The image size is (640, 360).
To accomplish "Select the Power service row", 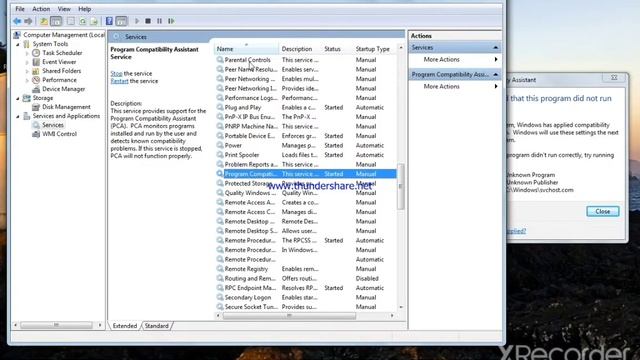I will (x=306, y=145).
